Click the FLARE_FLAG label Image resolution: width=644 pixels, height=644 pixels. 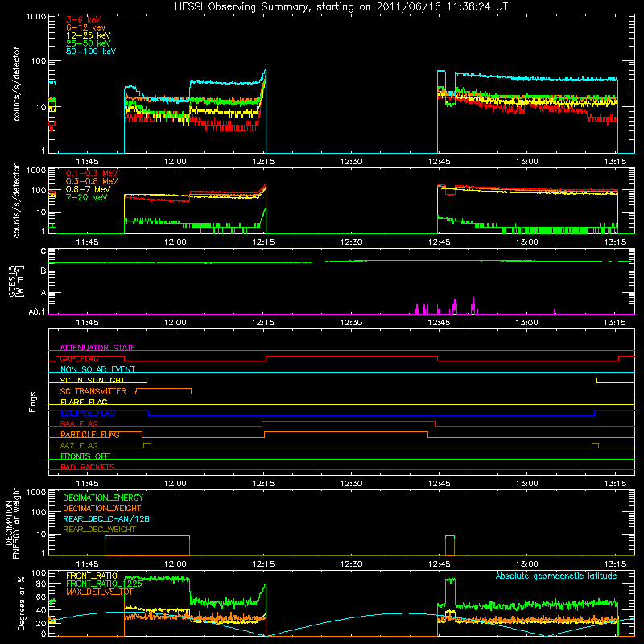click(x=84, y=402)
